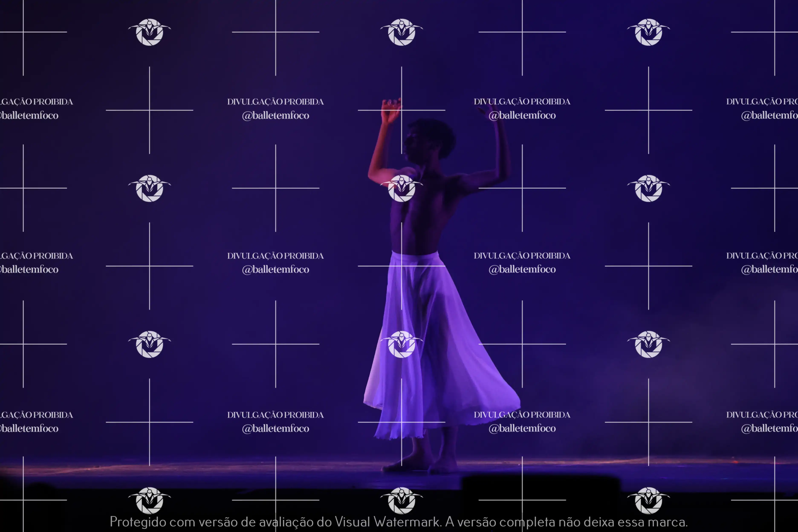Click DIVULGAÇÃO PROIBIDA text beside the skirt hem
The image size is (798, 532).
[x=522, y=415]
